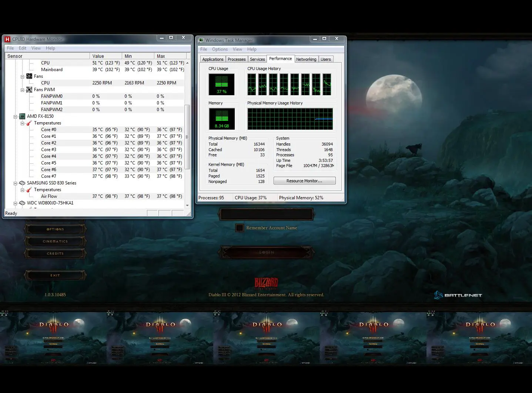Click the Exit button in Diablo III
Viewport: 532px width, 393px height.
point(55,276)
